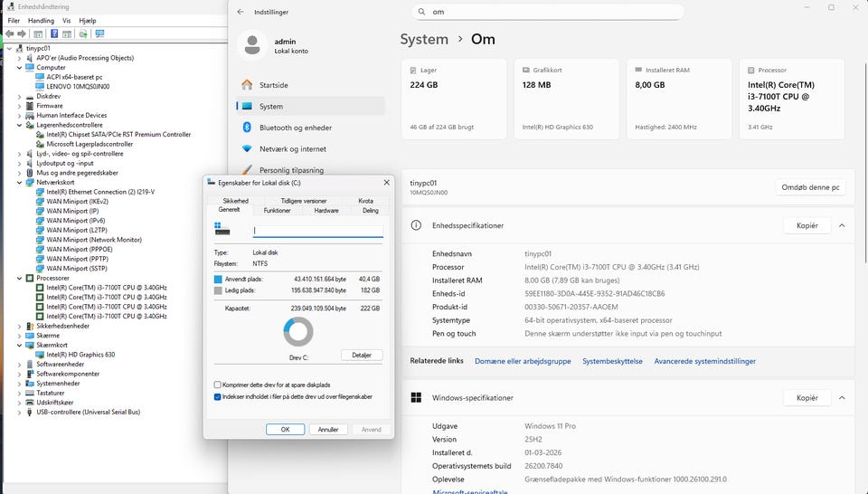Expand the Tastaturer tree node
This screenshot has height=494, width=868.
pyautogui.click(x=20, y=393)
